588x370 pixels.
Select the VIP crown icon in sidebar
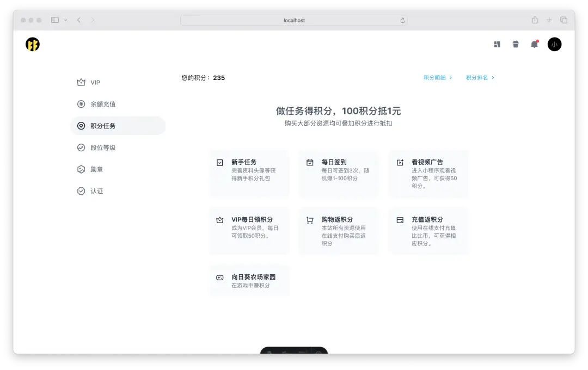tap(81, 82)
